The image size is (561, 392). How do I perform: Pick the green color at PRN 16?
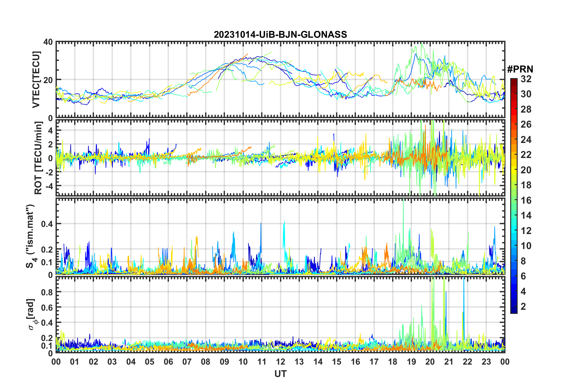tap(514, 200)
